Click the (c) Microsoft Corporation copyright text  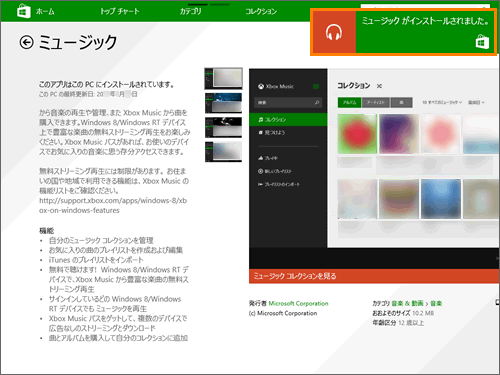click(283, 313)
